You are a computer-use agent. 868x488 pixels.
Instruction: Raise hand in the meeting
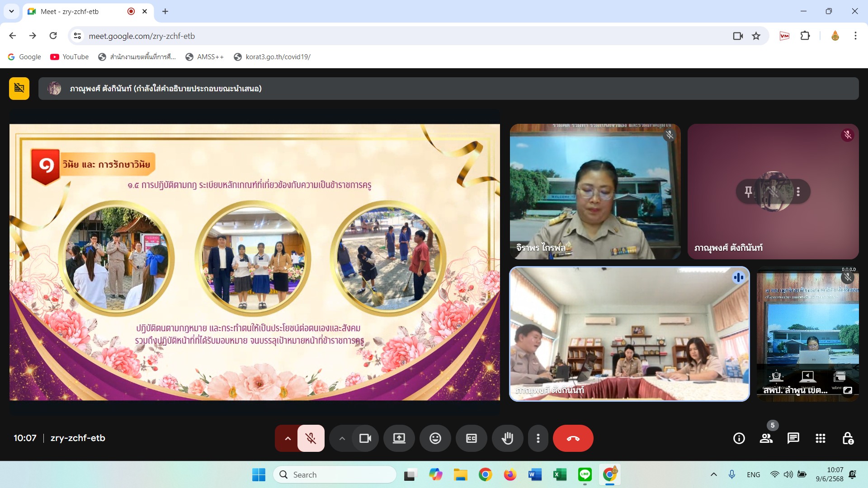coord(508,438)
